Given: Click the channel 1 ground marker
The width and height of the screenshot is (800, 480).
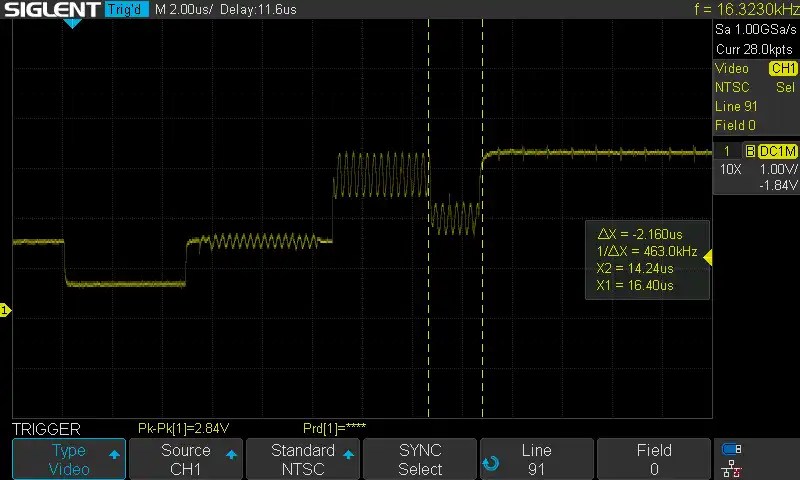Looking at the screenshot, I should click(5, 311).
